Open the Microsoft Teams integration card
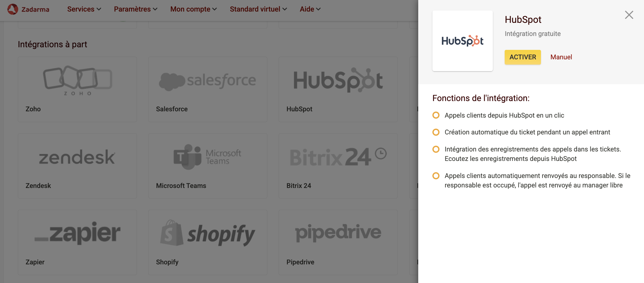This screenshot has height=283, width=644. (208, 166)
